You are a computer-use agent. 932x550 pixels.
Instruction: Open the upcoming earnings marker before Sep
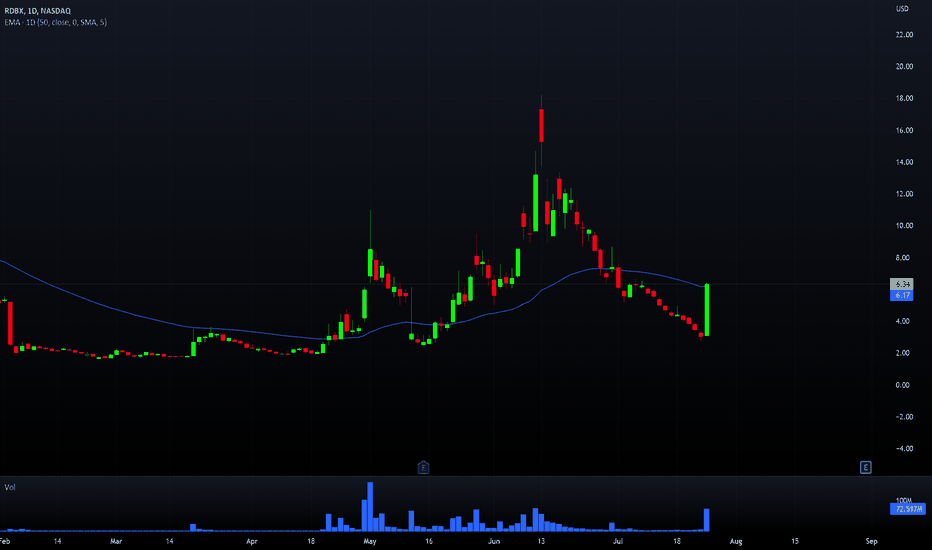click(x=865, y=467)
